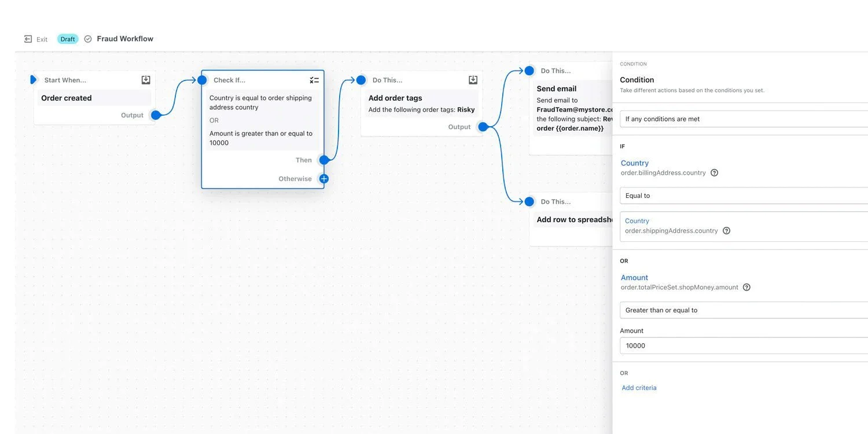Viewport: 868px width, 434px height.
Task: Click the Output connector on Order created card
Action: 155,115
